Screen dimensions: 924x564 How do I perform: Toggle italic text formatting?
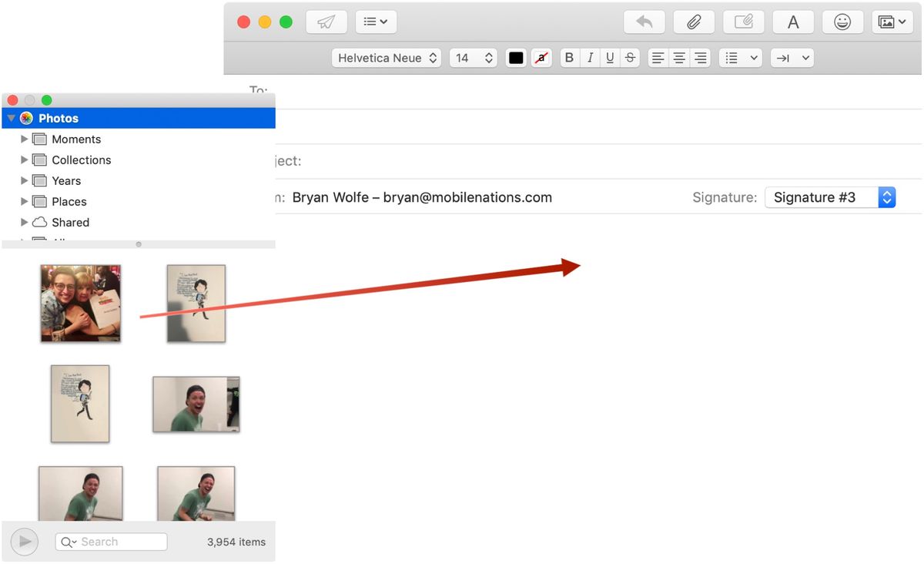589,58
